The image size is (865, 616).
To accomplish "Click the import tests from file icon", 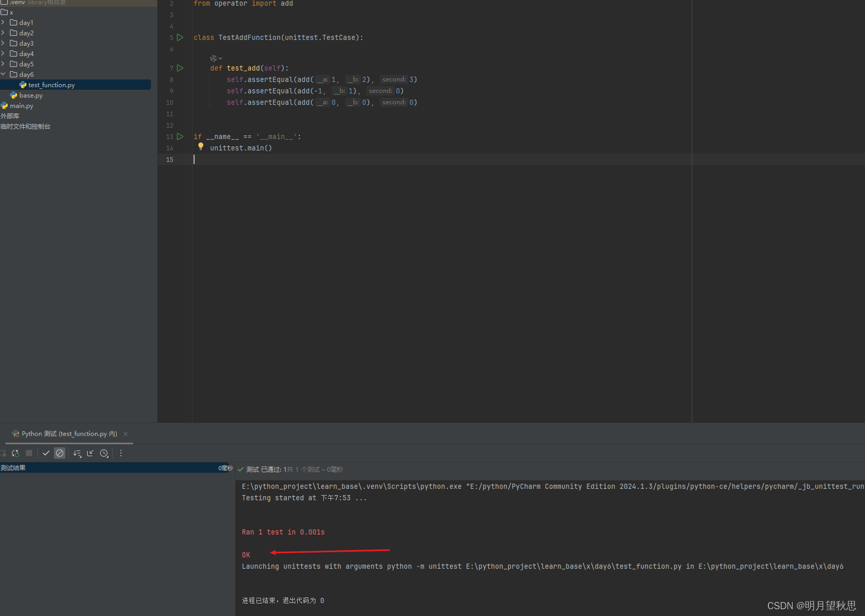I will pyautogui.click(x=90, y=453).
